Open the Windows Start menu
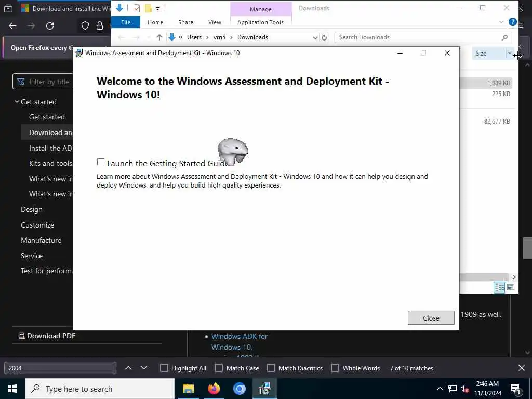This screenshot has width=532, height=399. pyautogui.click(x=12, y=389)
